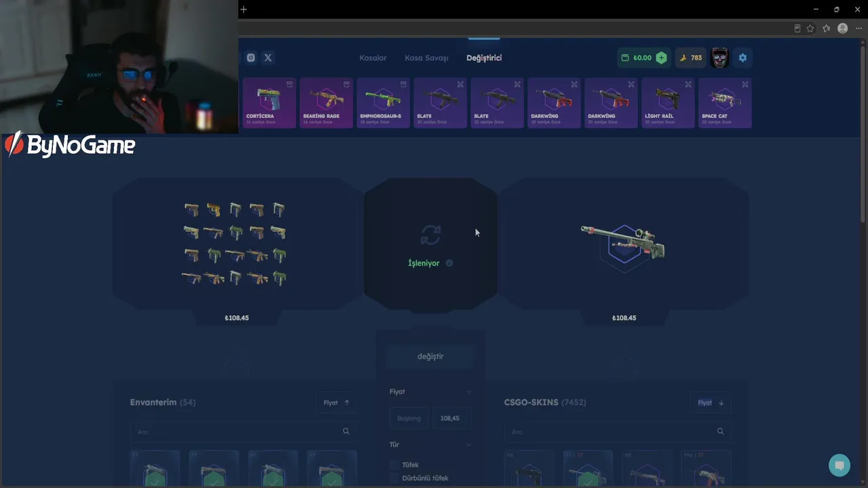The width and height of the screenshot is (868, 488).
Task: Click the ₺108.45 total under selected items
Action: click(x=237, y=318)
